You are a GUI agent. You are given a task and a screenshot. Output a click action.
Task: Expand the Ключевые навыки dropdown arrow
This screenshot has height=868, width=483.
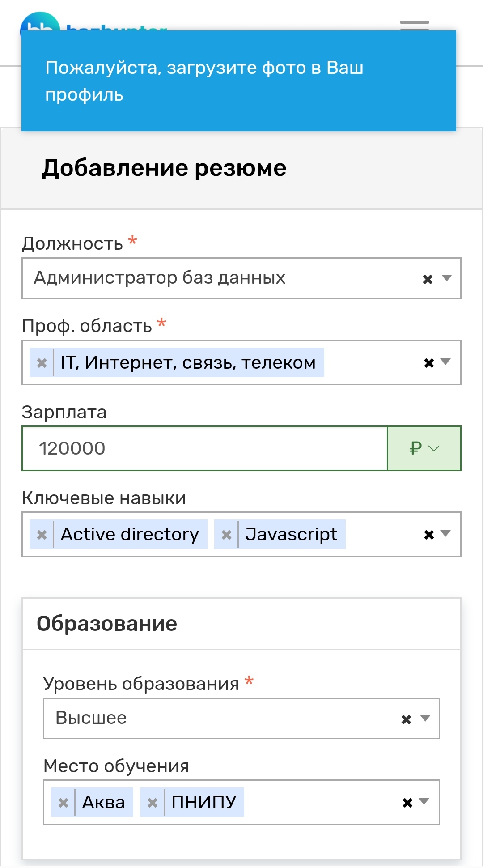coord(445,533)
